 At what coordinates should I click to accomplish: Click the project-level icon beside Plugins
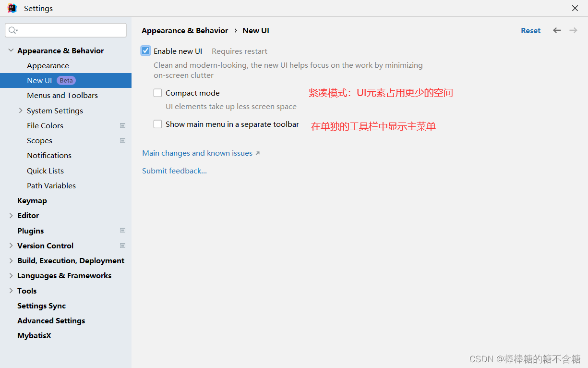[x=122, y=230]
